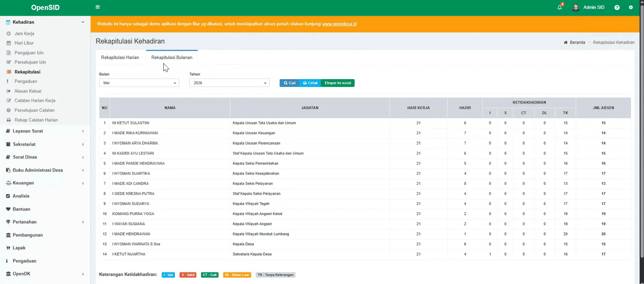Click the OpenSID logo text
This screenshot has height=284, width=644.
(45, 7)
